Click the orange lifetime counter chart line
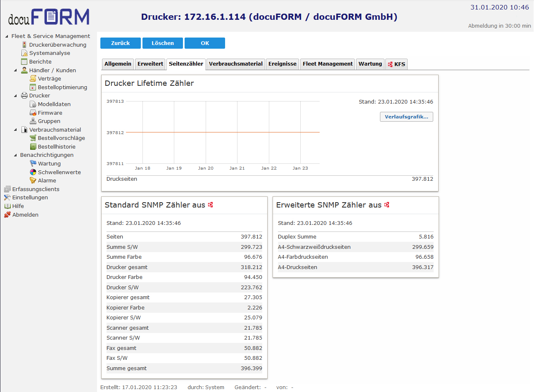This screenshot has height=392, width=534. 223,132
